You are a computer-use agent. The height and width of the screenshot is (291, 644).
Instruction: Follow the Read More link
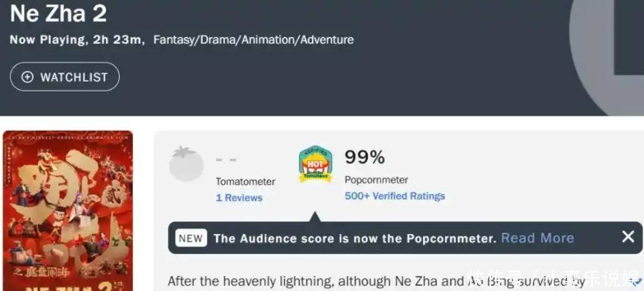click(x=538, y=238)
